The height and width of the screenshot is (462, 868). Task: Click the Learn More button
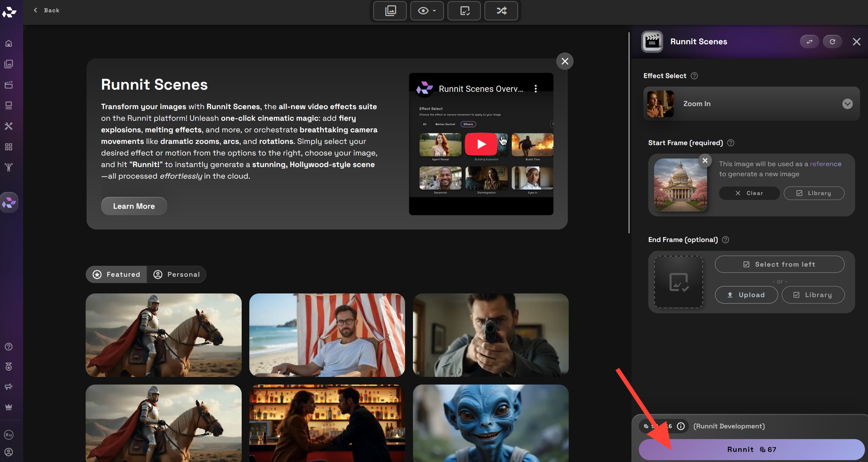pos(134,206)
